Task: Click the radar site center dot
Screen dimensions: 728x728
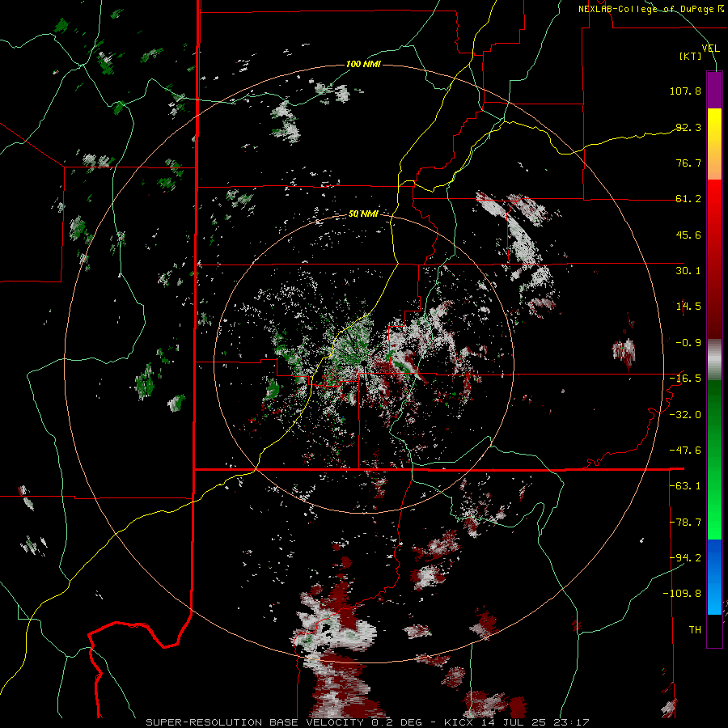Action: point(363,362)
